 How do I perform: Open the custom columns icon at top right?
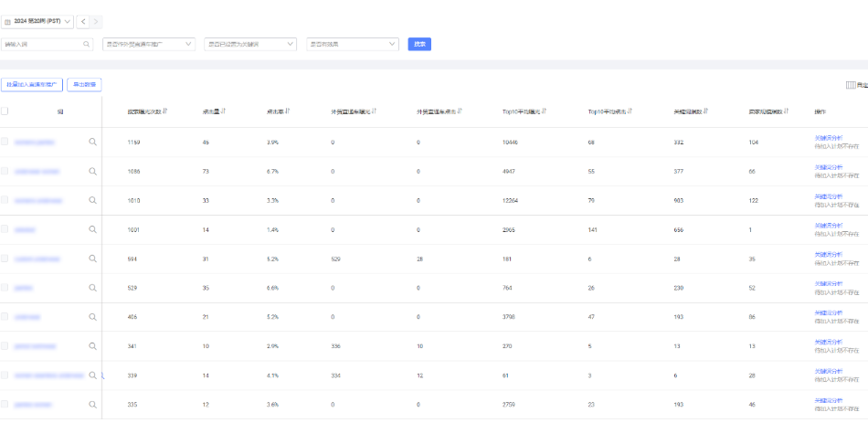851,85
